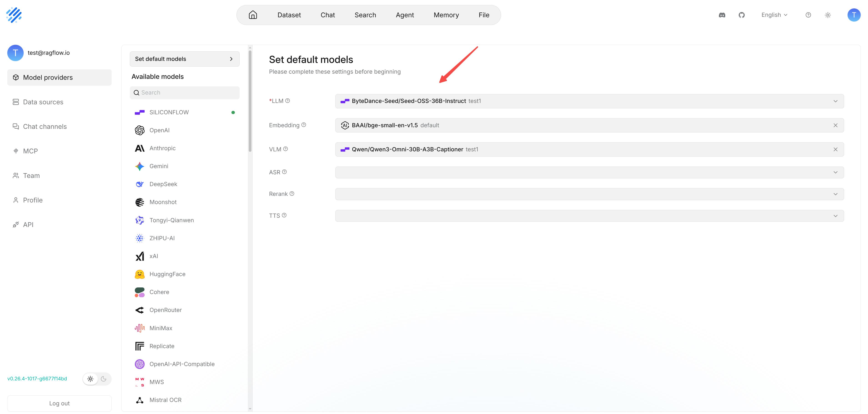
Task: Select the Cohere provider icon
Action: tap(140, 292)
